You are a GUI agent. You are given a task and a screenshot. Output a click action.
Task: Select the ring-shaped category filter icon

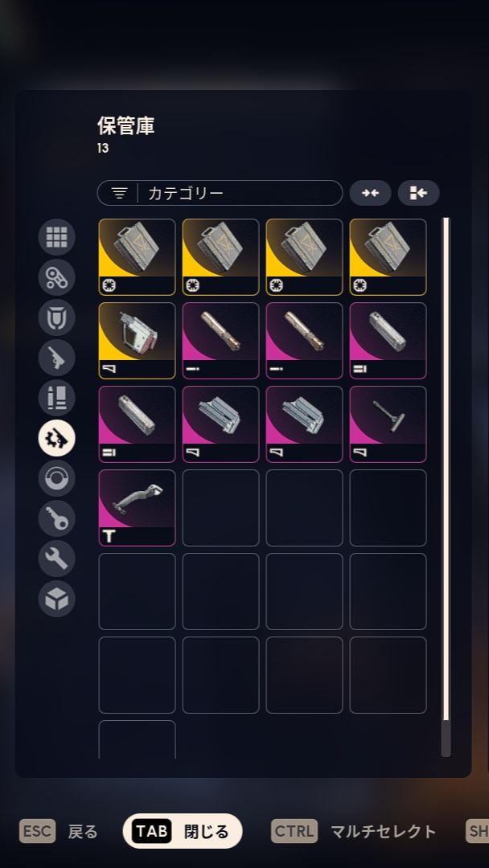pos(56,477)
